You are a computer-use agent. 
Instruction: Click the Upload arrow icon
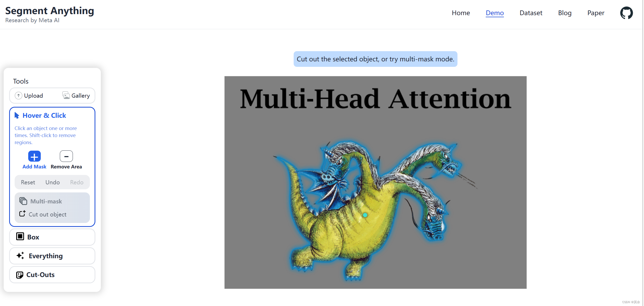click(18, 96)
